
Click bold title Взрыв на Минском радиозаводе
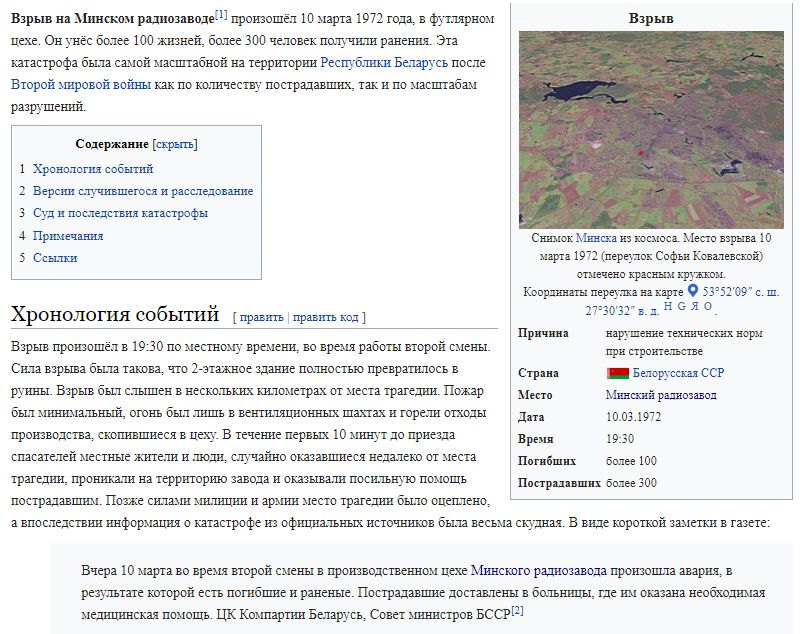click(113, 19)
